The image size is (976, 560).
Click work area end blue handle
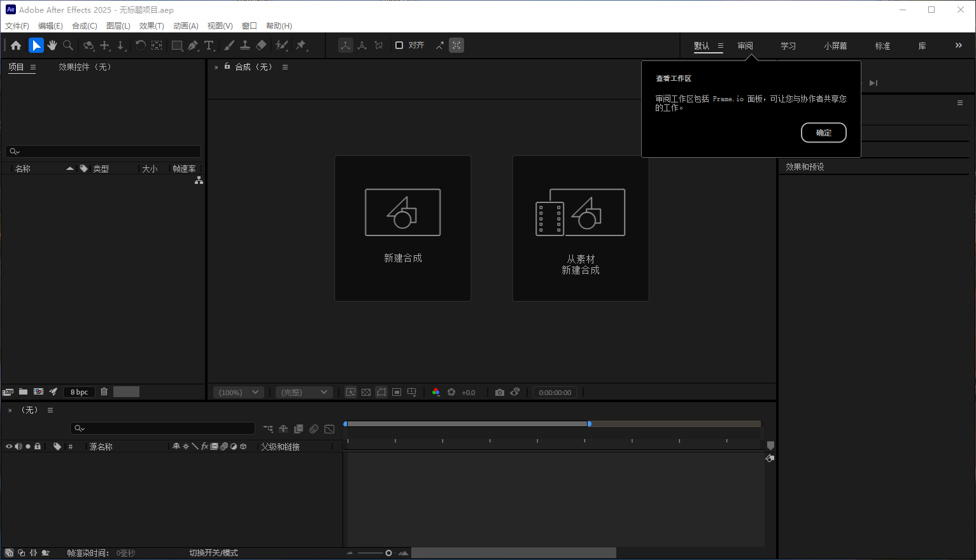click(x=590, y=424)
